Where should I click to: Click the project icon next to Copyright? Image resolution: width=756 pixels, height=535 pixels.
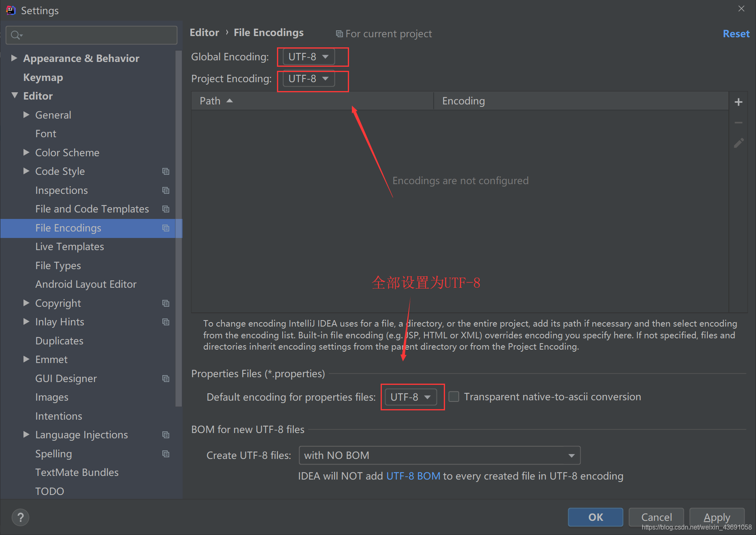click(166, 303)
